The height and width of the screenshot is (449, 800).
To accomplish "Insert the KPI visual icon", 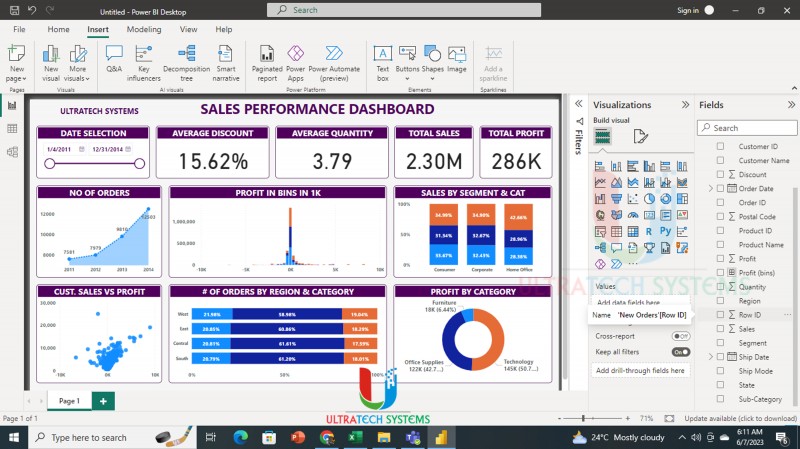I will pyautogui.click(x=682, y=215).
